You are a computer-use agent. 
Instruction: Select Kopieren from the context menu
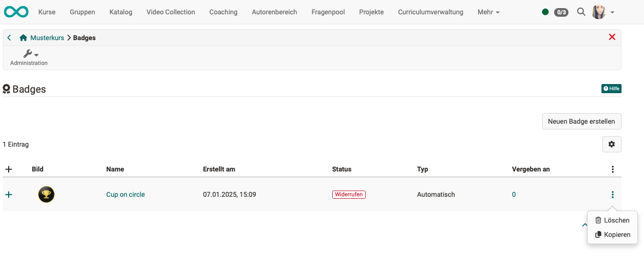pos(612,235)
